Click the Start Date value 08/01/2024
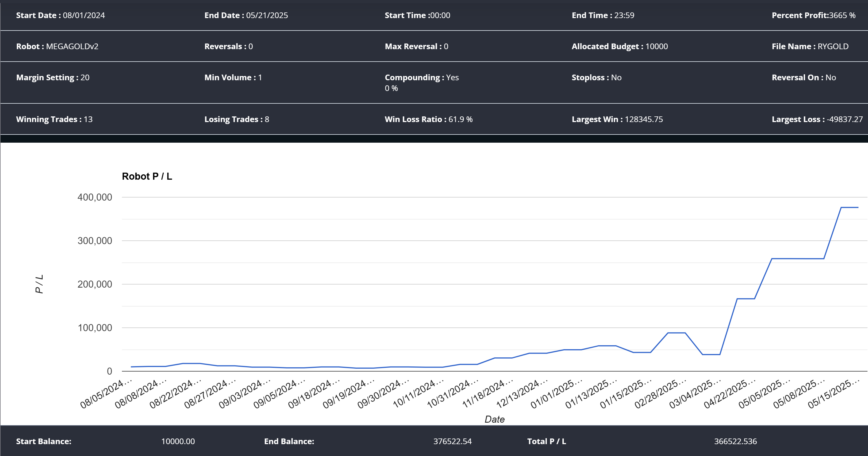The height and width of the screenshot is (456, 868). click(x=84, y=15)
